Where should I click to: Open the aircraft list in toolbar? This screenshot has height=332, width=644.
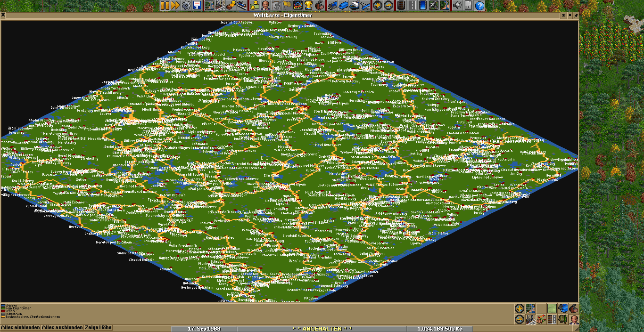[x=365, y=6]
